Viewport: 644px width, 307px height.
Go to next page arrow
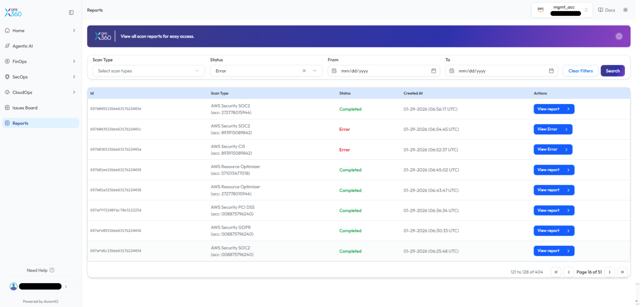click(x=609, y=272)
